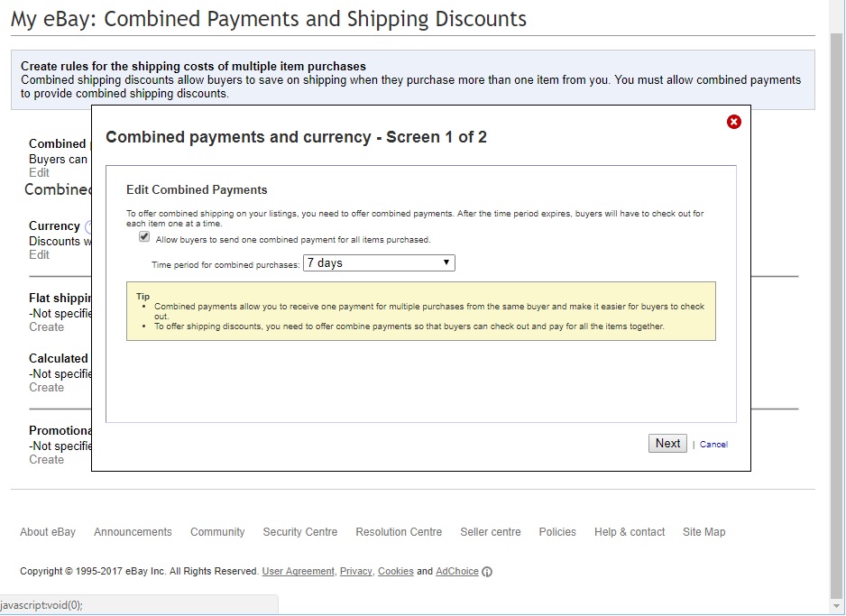This screenshot has height=616, width=846.
Task: Click the Copyright 1995-2017 eBay Inc. text
Action: (x=139, y=571)
